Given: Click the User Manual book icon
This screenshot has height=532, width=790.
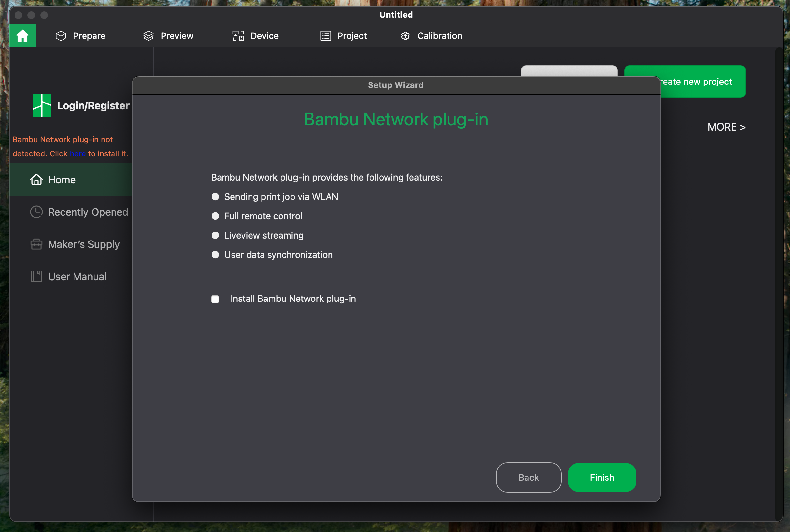Looking at the screenshot, I should point(36,277).
